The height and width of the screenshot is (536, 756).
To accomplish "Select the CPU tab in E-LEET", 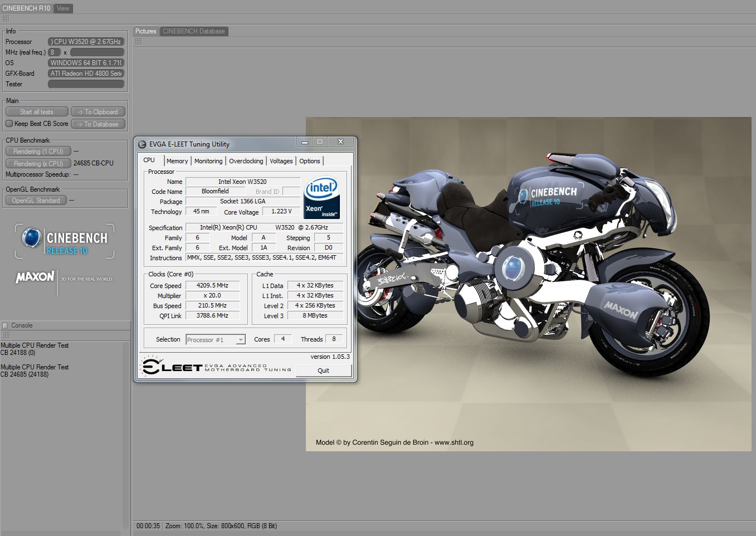I will click(x=149, y=160).
